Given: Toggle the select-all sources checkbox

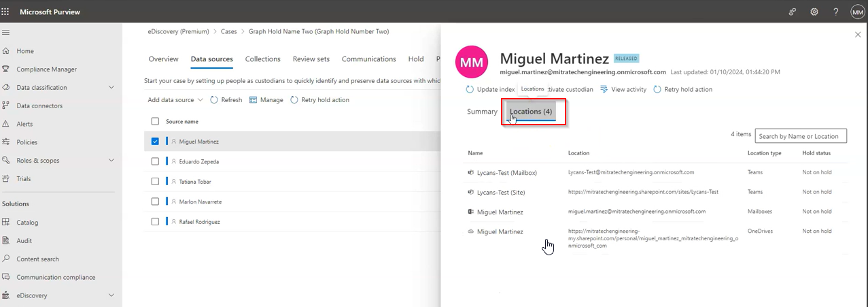Looking at the screenshot, I should pos(155,121).
